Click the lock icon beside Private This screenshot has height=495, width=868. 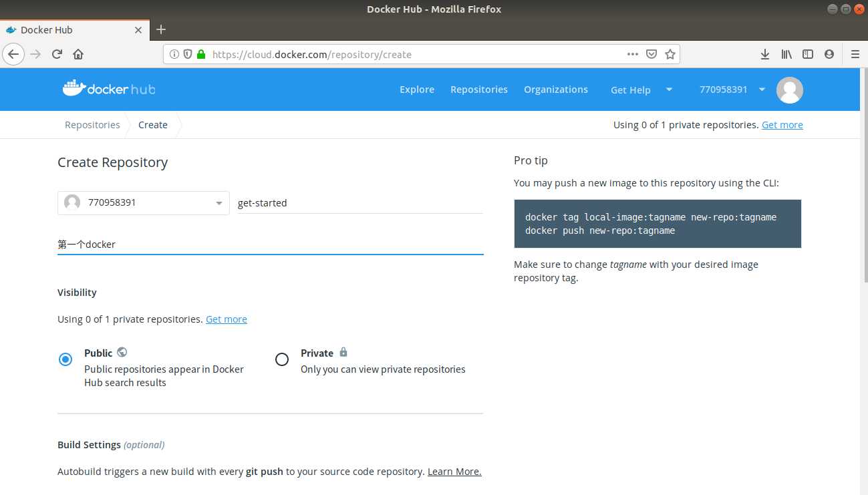343,352
